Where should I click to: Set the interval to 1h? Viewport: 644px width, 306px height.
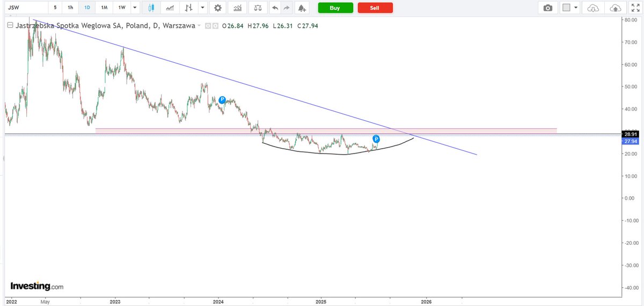coord(70,8)
